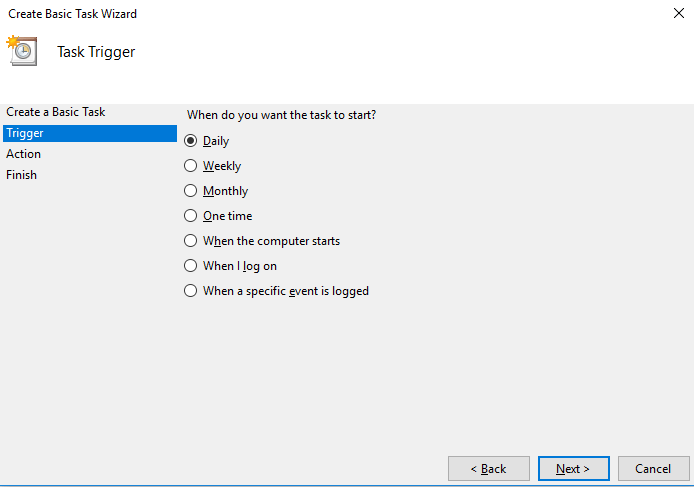Click the Task Trigger heading text
This screenshot has width=694, height=487.
pos(96,52)
